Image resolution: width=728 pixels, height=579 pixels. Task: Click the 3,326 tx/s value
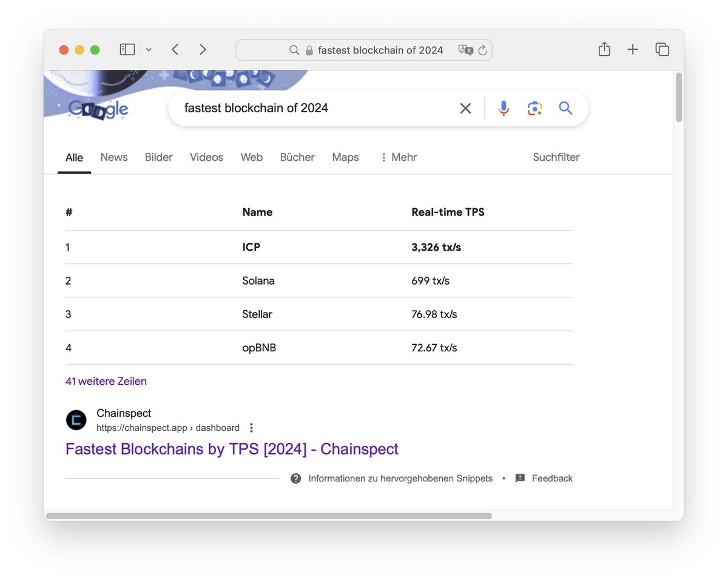tap(436, 247)
